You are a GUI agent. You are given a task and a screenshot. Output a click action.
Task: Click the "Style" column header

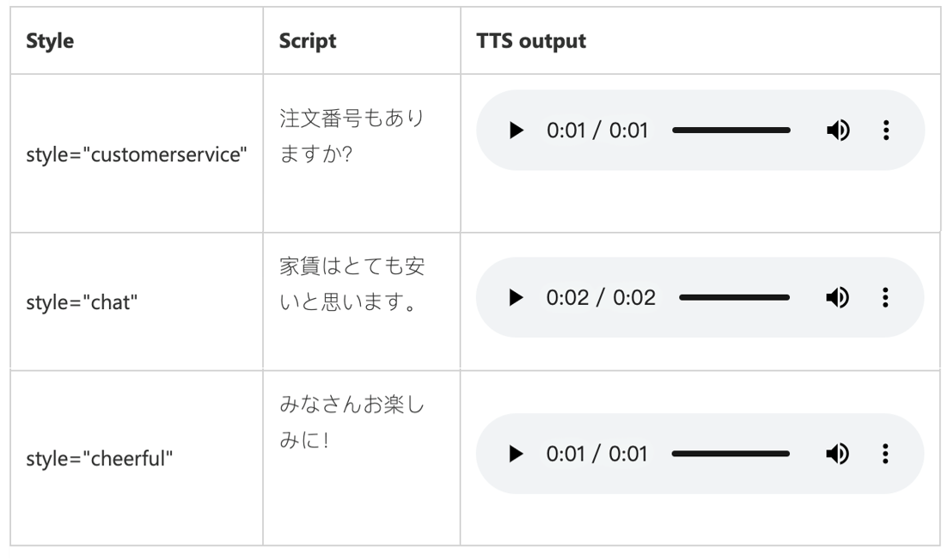click(50, 41)
